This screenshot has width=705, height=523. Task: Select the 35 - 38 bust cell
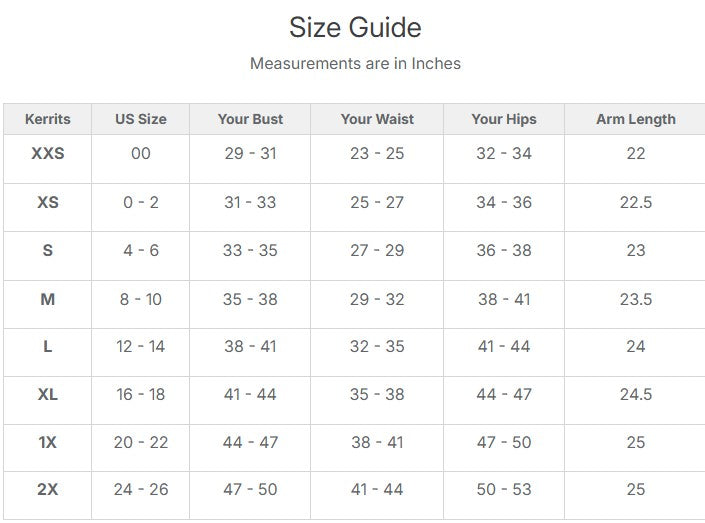250,299
